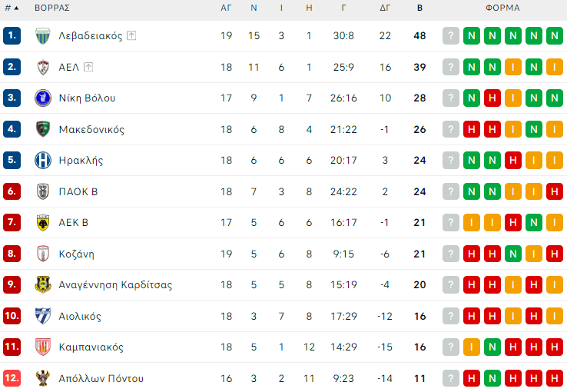This screenshot has width=567, height=392.
Task: Click the ΑΓ matches played column header
Action: (x=226, y=8)
